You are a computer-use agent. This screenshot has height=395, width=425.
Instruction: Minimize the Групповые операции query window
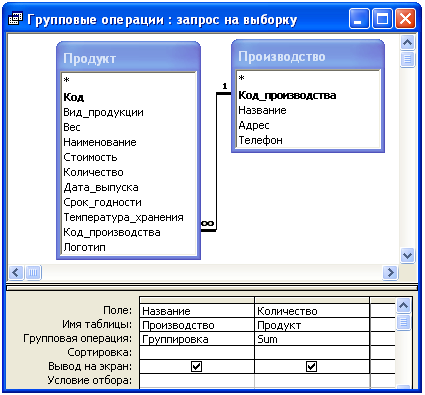point(359,19)
